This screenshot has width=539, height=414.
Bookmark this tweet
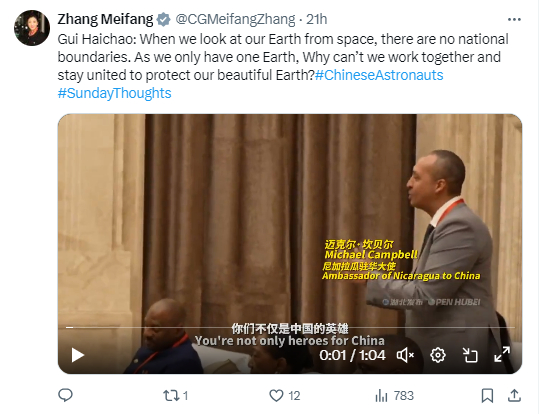(x=487, y=396)
